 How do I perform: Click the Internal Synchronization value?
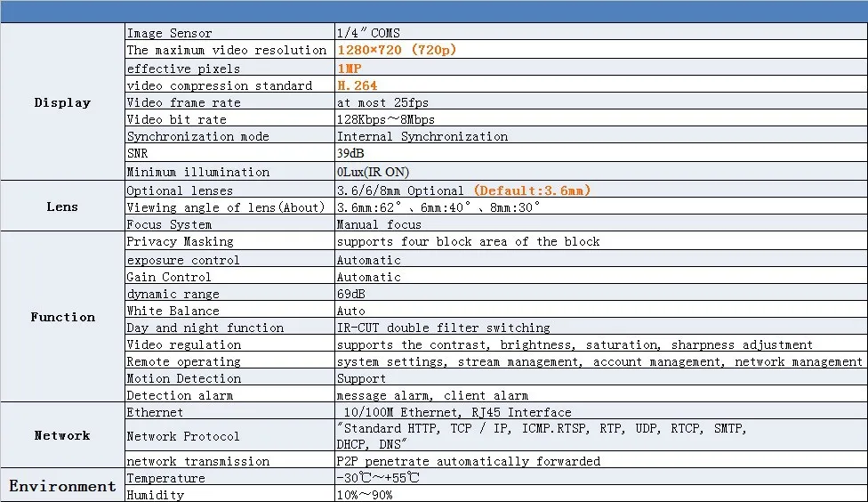(422, 136)
